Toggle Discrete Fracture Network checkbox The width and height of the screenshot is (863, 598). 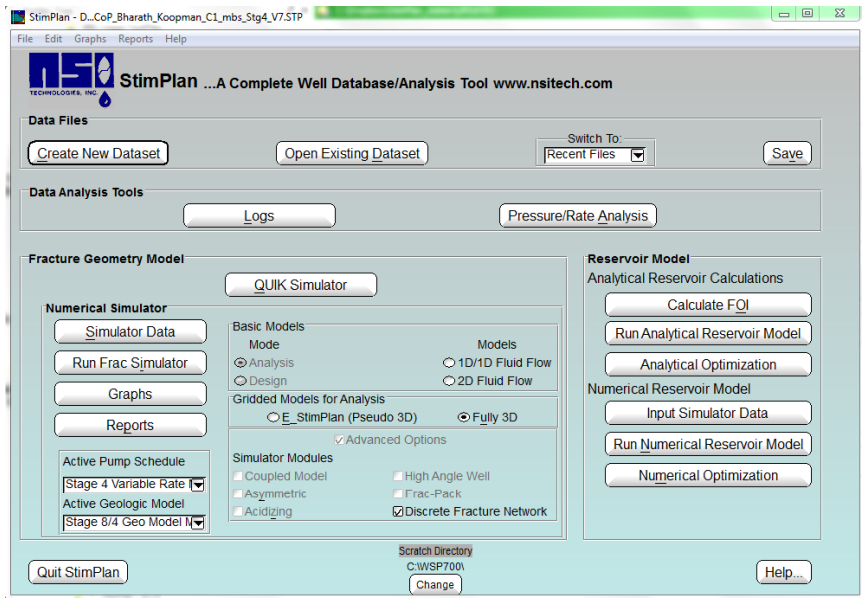tap(397, 511)
